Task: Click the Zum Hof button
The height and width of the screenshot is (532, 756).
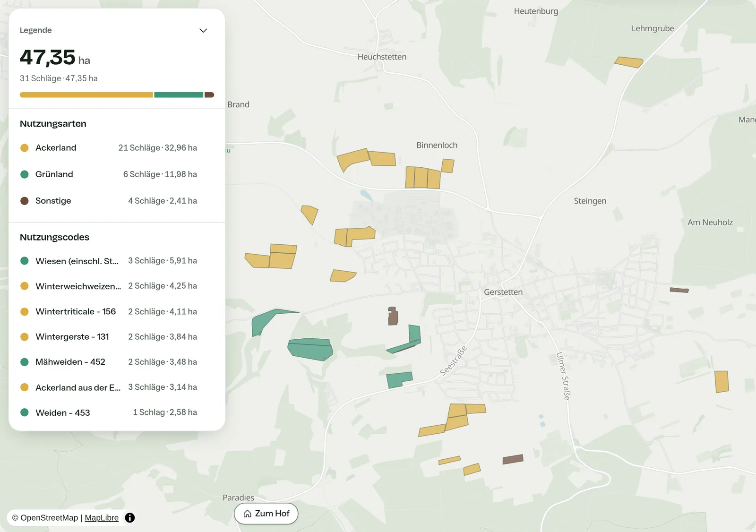Action: pyautogui.click(x=266, y=514)
